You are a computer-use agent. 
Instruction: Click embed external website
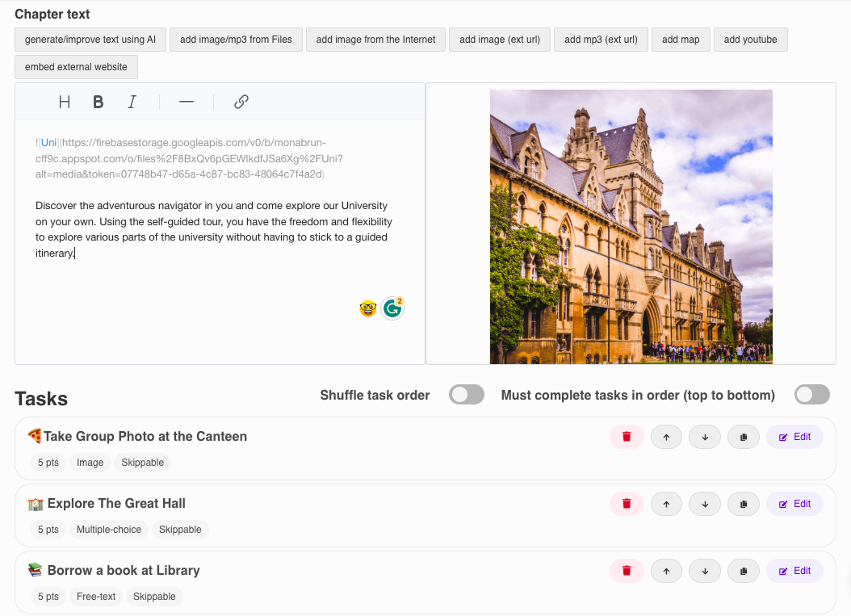tap(75, 67)
